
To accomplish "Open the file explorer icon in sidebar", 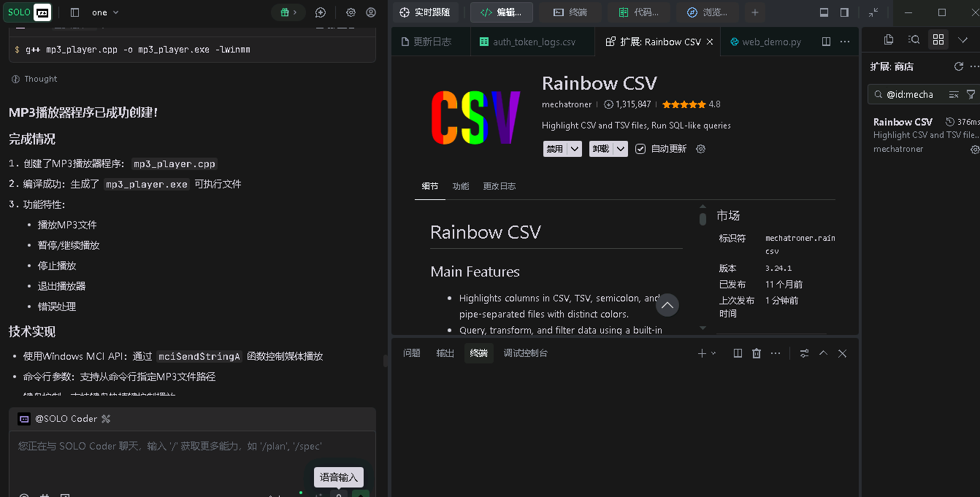I will coord(889,39).
